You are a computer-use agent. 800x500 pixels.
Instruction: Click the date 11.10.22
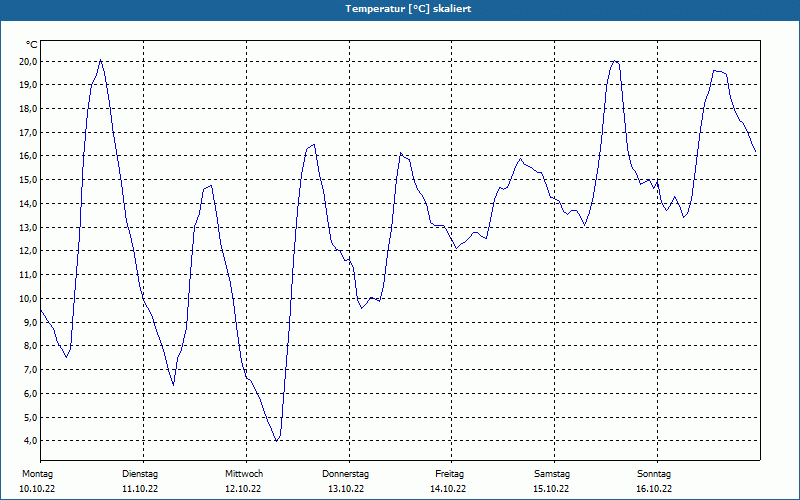[140, 489]
